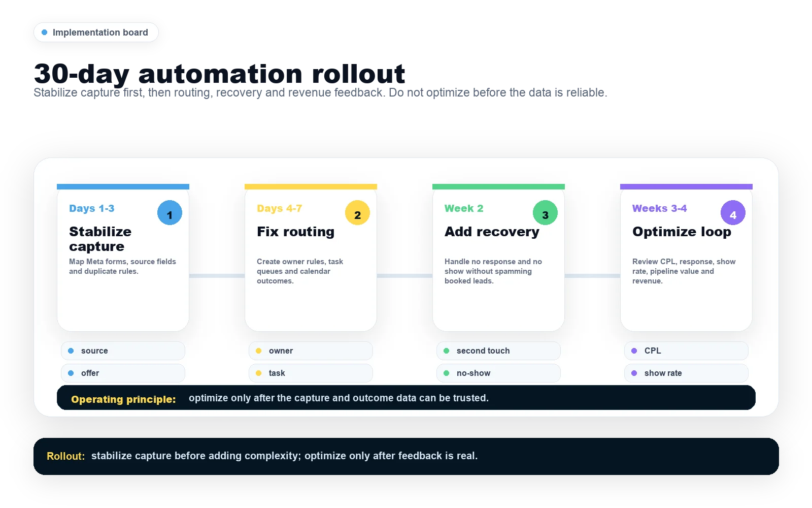Open the Add recovery card title
812x508 pixels.
pos(492,232)
